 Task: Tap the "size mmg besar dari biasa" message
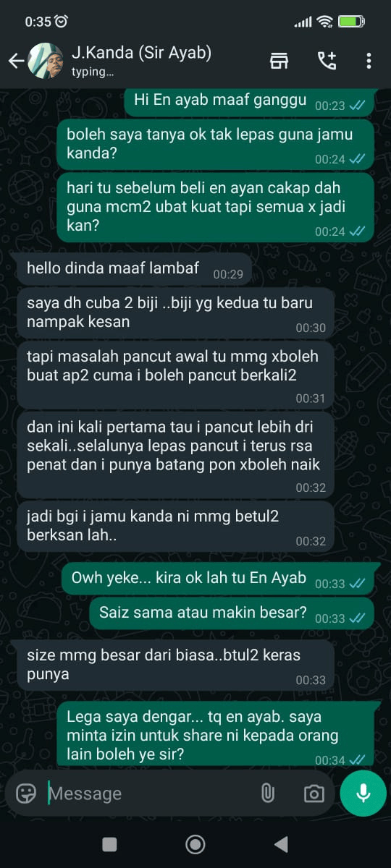point(175,665)
